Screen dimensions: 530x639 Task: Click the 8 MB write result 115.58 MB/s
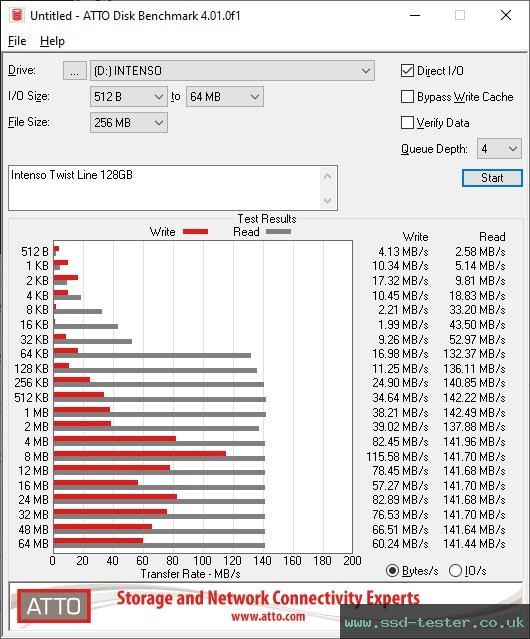(x=397, y=456)
